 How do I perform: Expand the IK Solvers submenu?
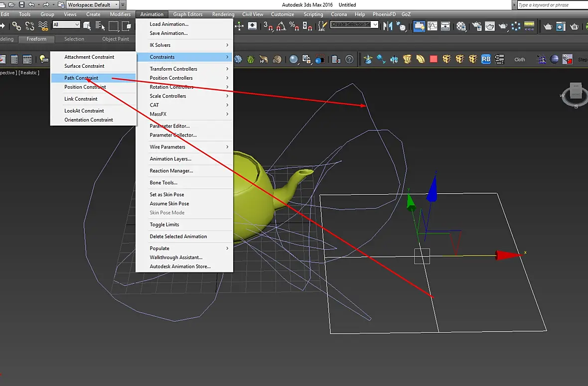pyautogui.click(x=184, y=45)
